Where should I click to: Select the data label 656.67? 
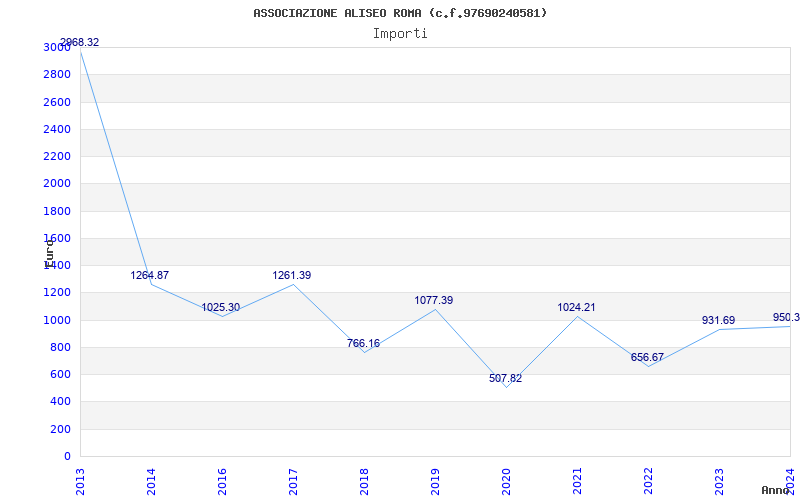pyautogui.click(x=647, y=358)
